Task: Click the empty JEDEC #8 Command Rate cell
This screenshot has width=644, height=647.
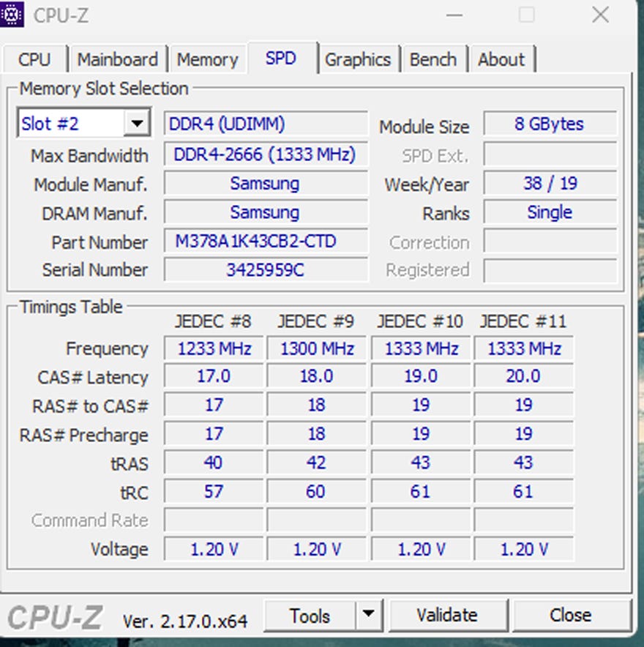Action: click(x=214, y=520)
